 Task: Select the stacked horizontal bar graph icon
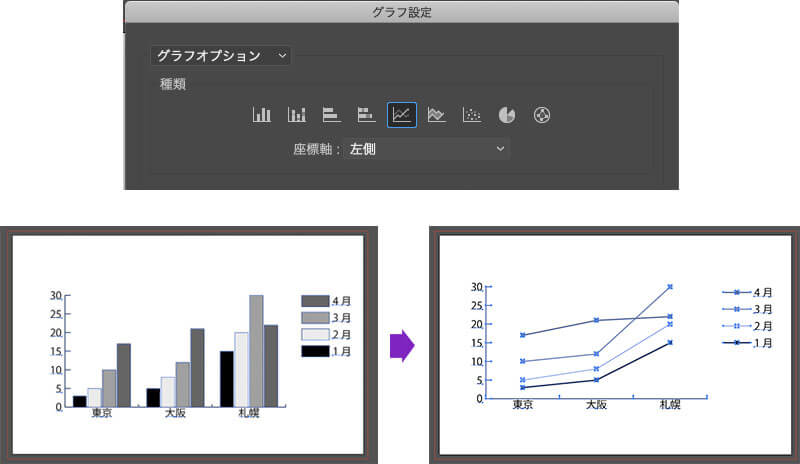click(366, 115)
